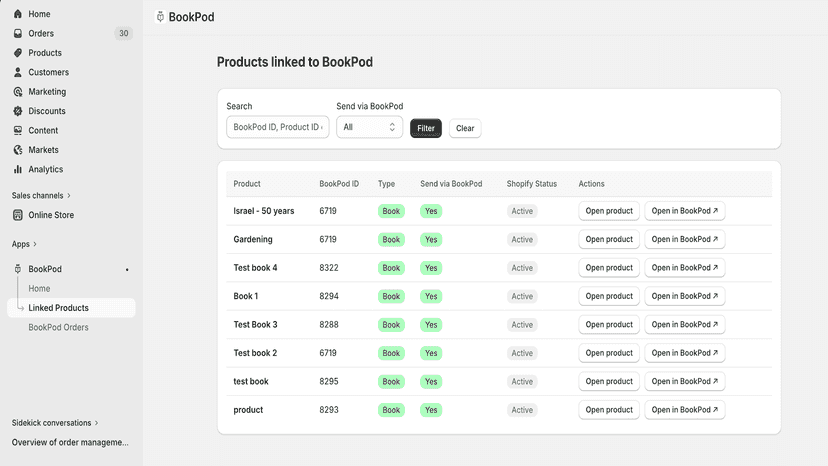Open Overview of order management conversation

click(70, 442)
